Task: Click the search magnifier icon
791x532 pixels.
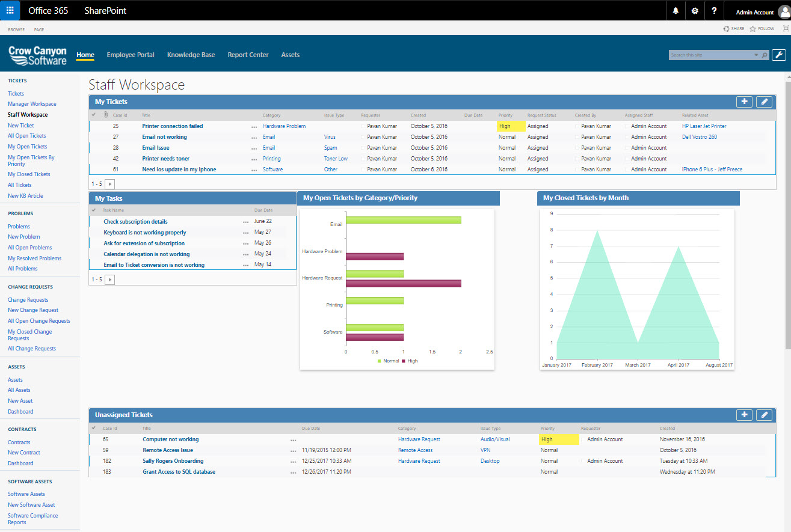Action: [765, 55]
